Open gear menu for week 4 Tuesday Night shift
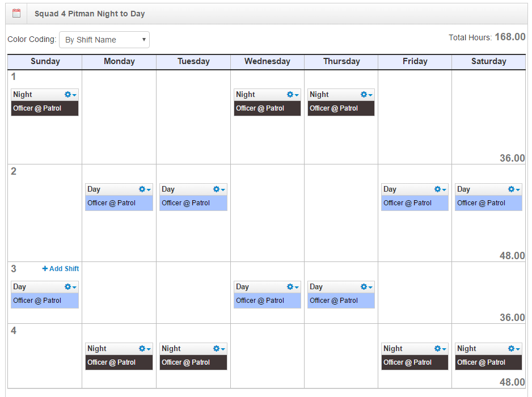 (219, 349)
